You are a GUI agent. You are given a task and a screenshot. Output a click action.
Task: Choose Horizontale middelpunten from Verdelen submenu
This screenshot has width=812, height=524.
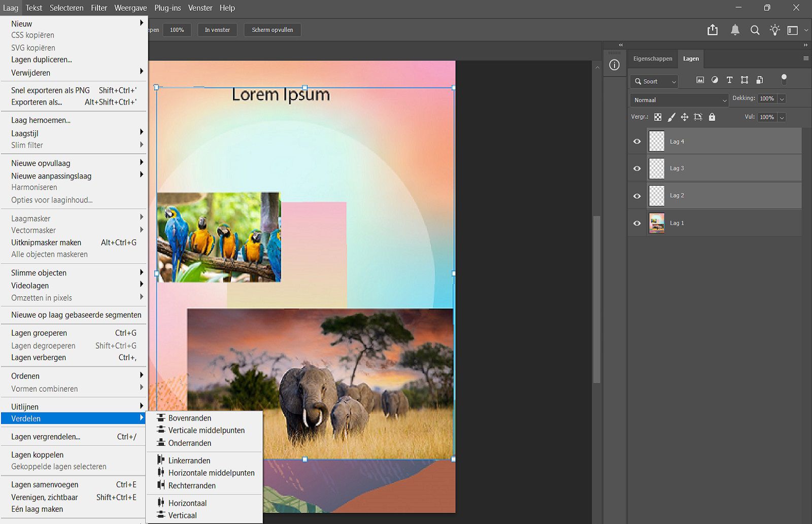tap(212, 472)
